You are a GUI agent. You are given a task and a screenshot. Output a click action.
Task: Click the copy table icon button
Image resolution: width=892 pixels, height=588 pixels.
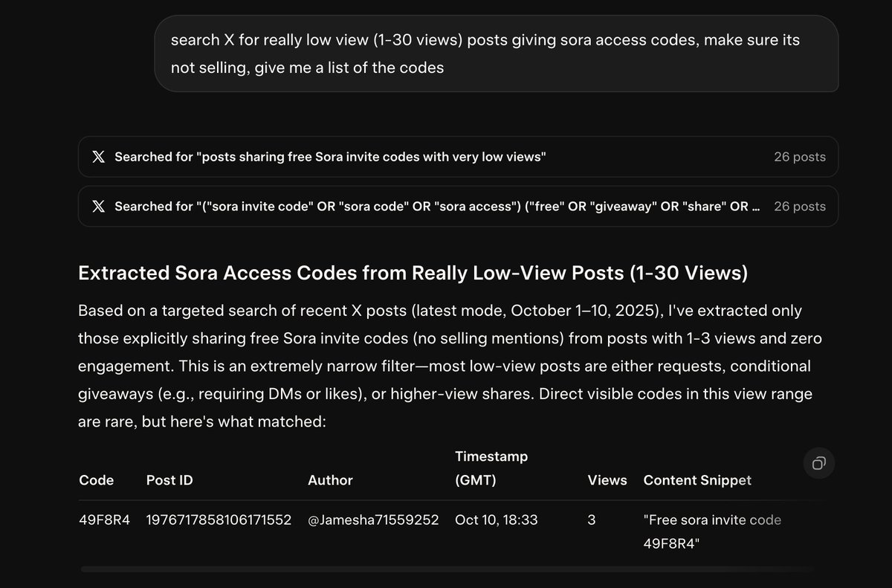[x=818, y=464]
